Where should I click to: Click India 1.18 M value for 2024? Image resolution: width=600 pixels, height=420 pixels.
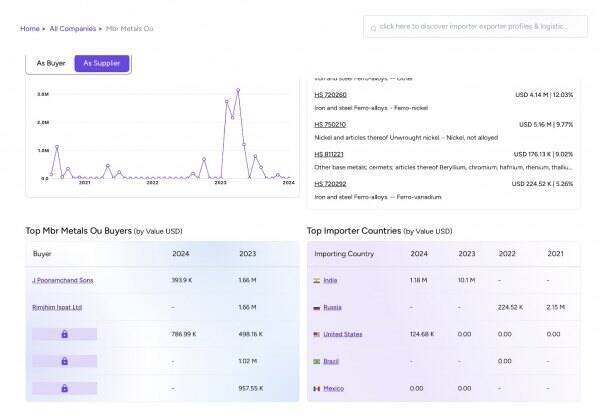tap(419, 280)
